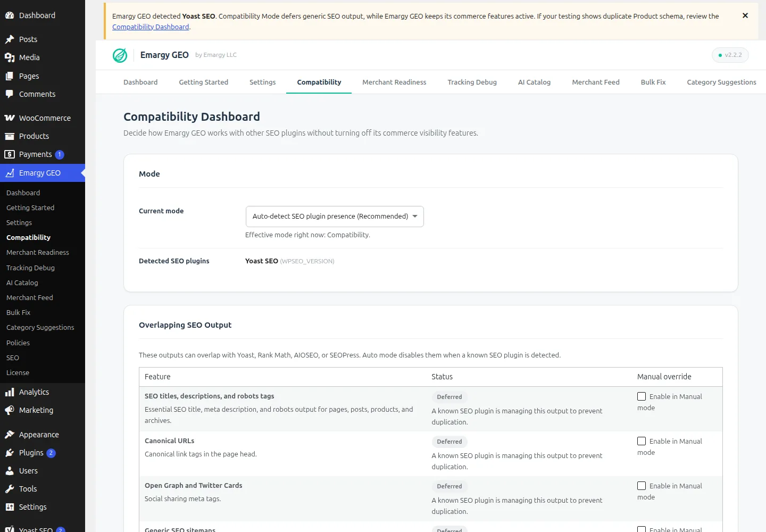Follow the Compatibility Dashboard link in notice
Viewport: 766px width, 532px height.
tap(151, 27)
